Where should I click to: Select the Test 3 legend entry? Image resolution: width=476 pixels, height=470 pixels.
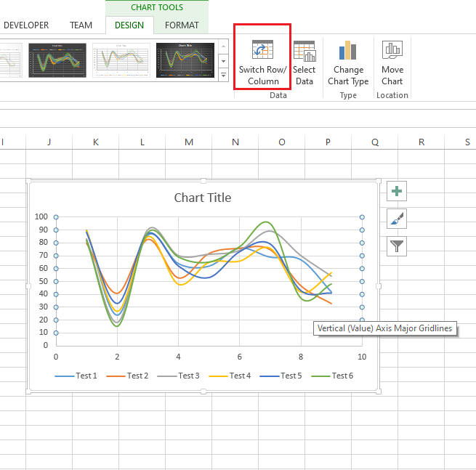(178, 376)
